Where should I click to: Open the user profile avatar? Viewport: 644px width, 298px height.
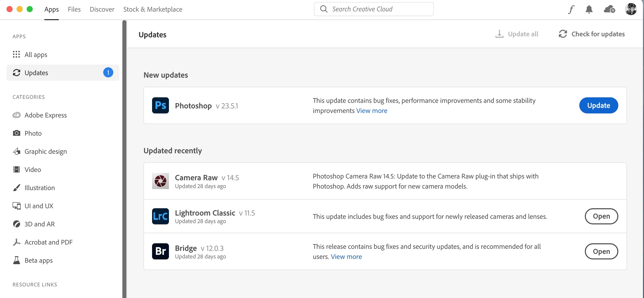pyautogui.click(x=631, y=9)
